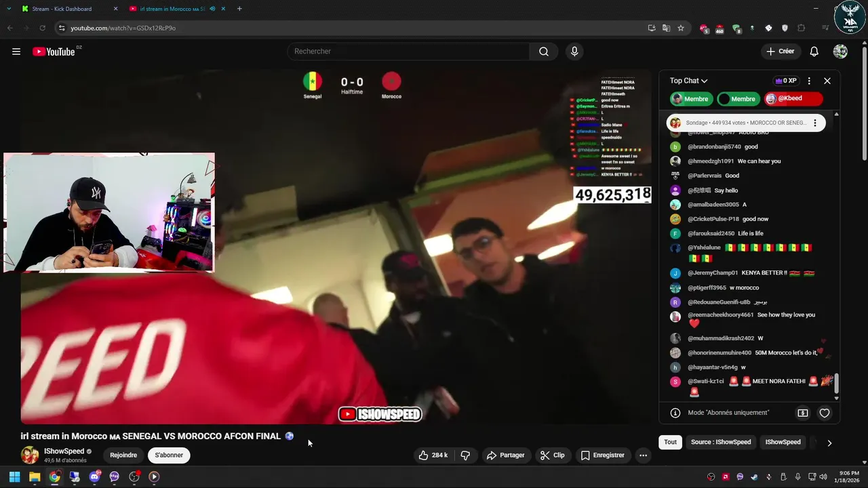Open the Steam icon in system tray
The image size is (868, 488).
pyautogui.click(x=754, y=476)
